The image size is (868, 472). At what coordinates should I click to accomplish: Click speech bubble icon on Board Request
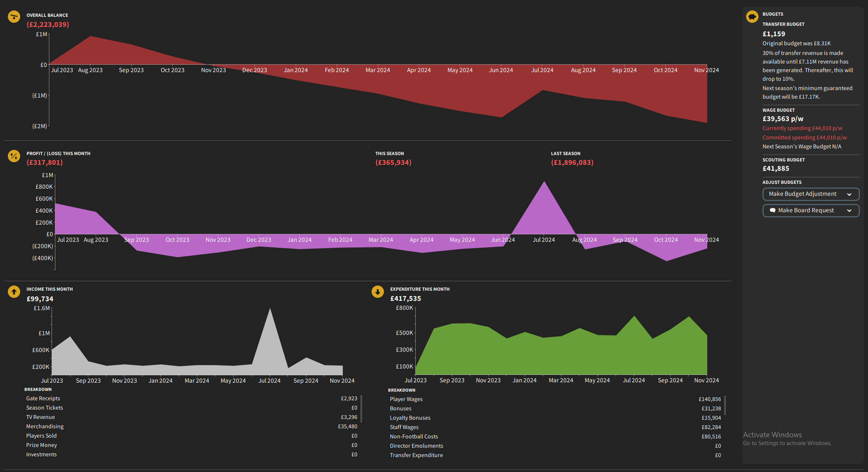point(772,210)
